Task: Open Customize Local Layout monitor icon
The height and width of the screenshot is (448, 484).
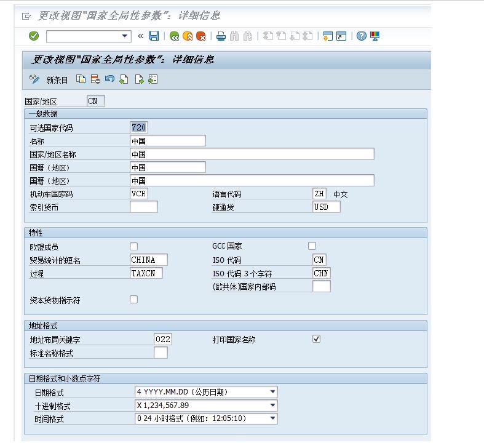Action: 375,36
